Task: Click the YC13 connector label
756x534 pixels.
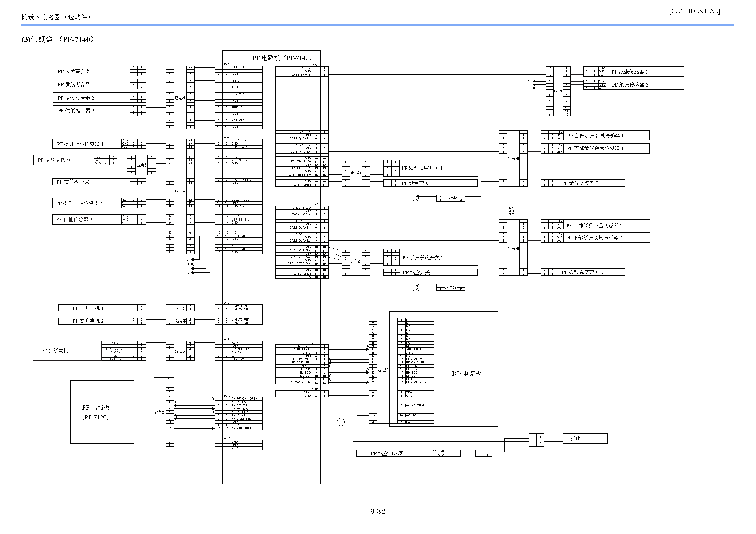Action: coord(227,396)
